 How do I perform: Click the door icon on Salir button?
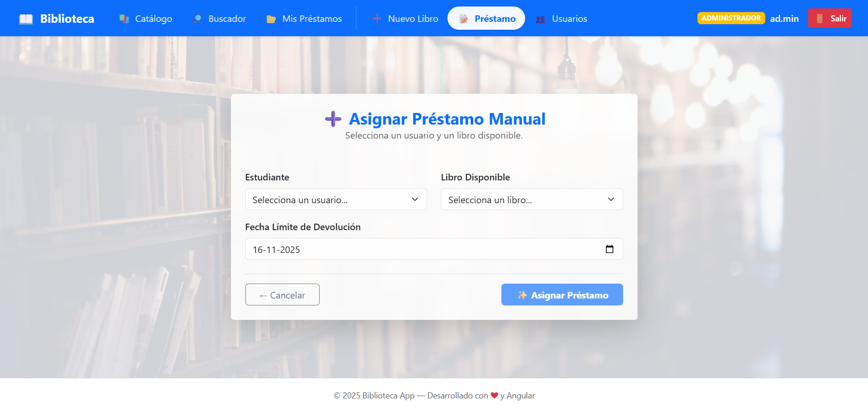820,19
